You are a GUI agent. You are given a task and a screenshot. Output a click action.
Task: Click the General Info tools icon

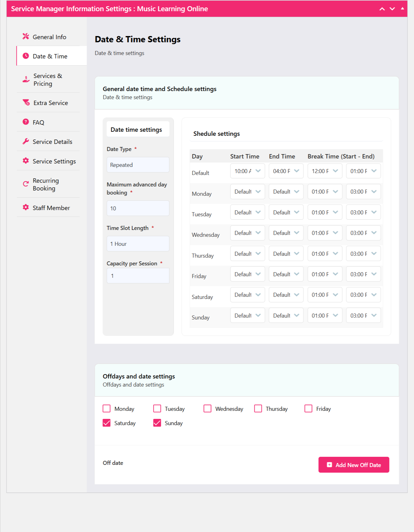26,37
